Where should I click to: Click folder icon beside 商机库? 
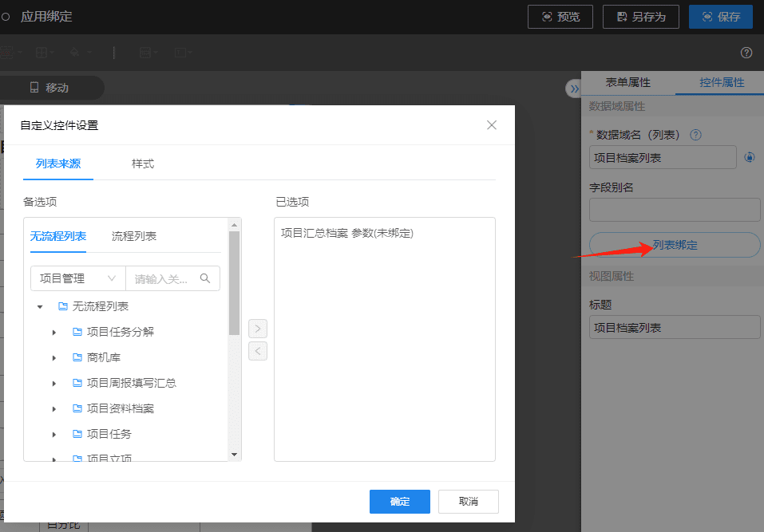[x=77, y=357]
